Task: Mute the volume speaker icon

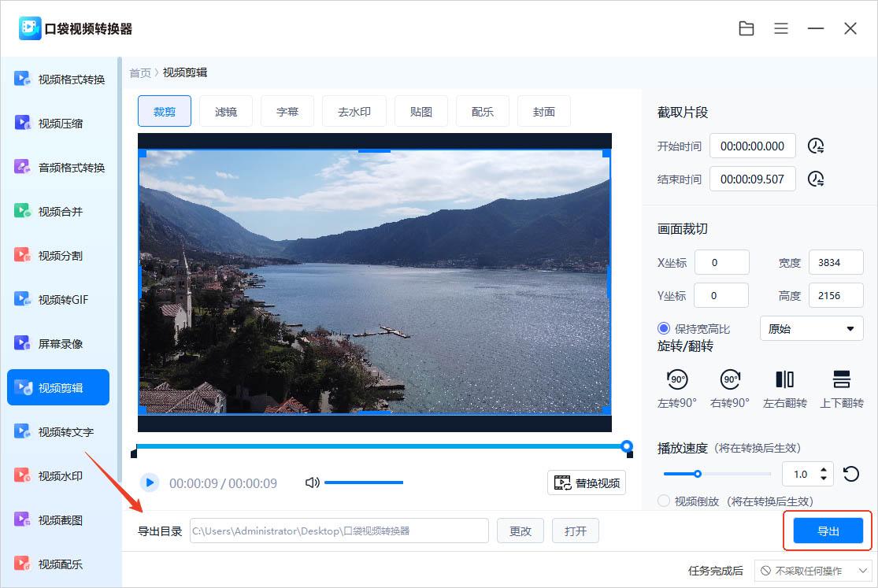Action: click(312, 483)
